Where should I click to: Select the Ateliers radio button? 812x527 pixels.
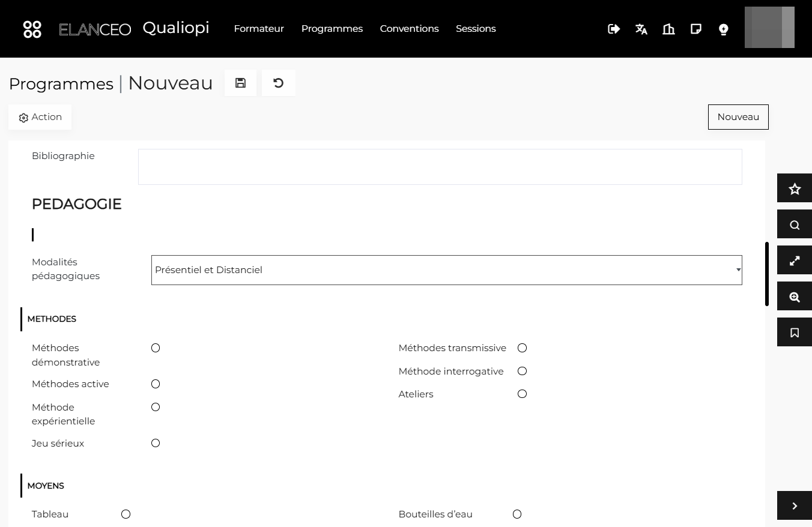pos(522,394)
